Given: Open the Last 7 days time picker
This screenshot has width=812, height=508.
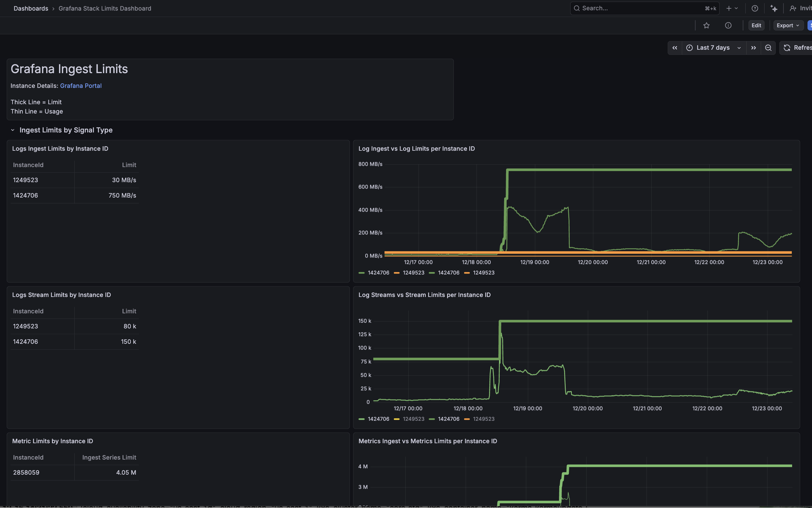Looking at the screenshot, I should point(713,48).
